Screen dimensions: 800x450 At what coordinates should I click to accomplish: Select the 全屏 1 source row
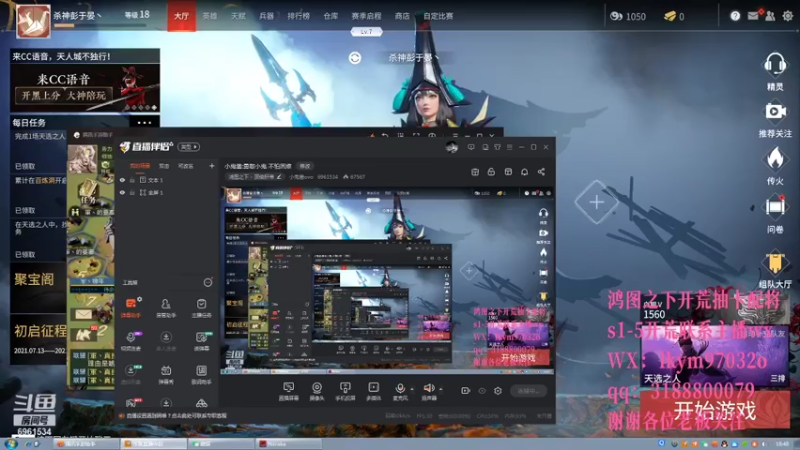point(167,192)
